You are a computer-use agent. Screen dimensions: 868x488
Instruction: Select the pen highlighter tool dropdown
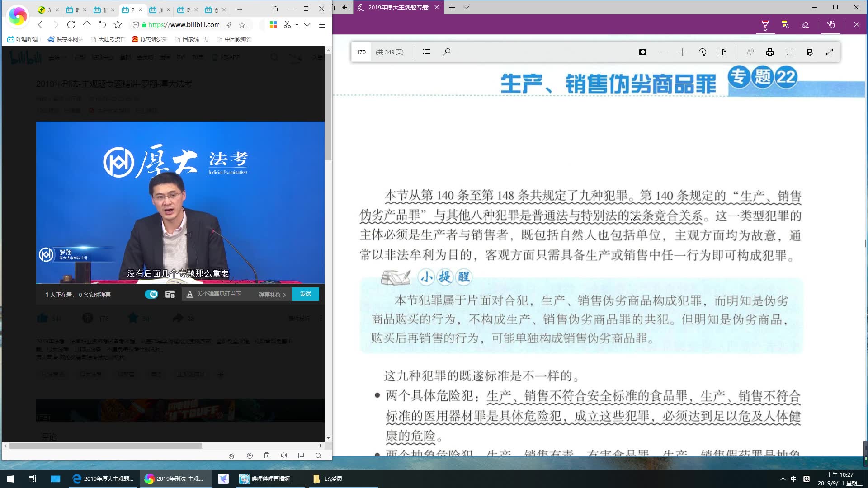click(765, 25)
